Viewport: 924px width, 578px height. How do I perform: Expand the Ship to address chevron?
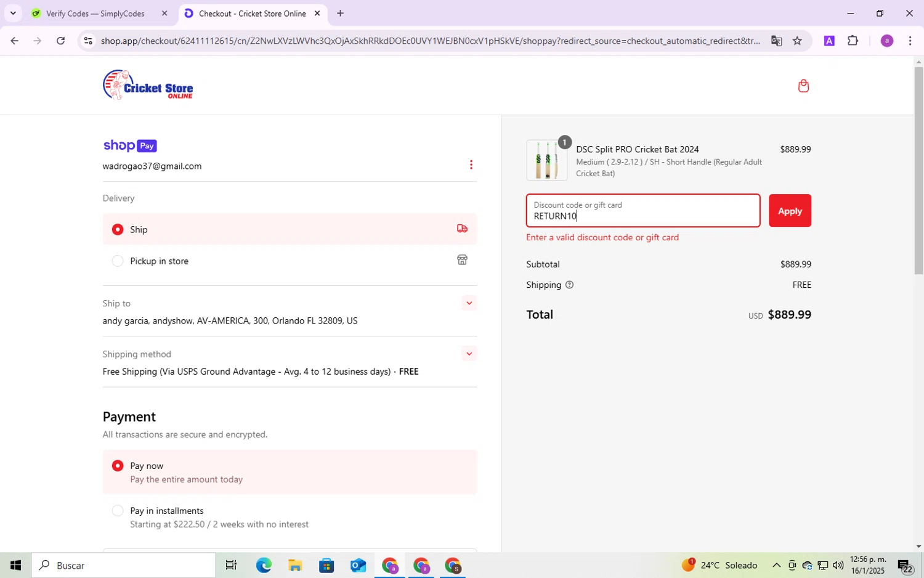click(x=469, y=303)
